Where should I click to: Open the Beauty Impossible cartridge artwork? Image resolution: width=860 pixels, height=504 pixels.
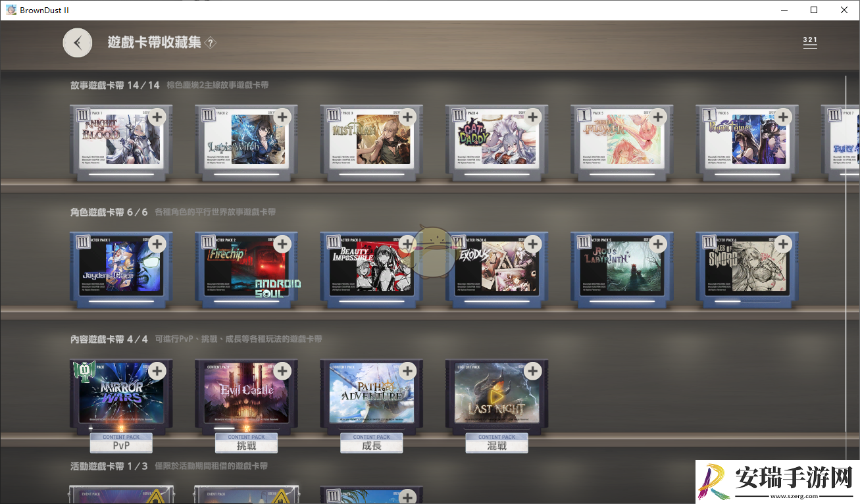point(371,266)
